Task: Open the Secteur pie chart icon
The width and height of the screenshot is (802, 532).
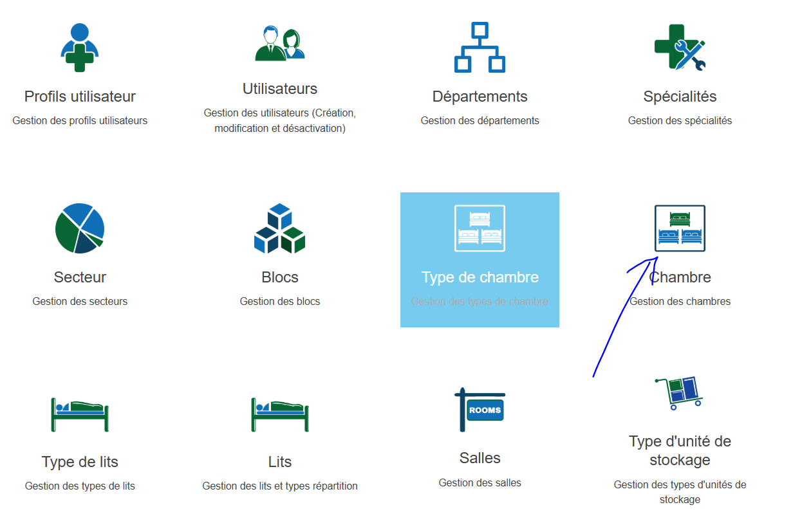Action: 80,228
